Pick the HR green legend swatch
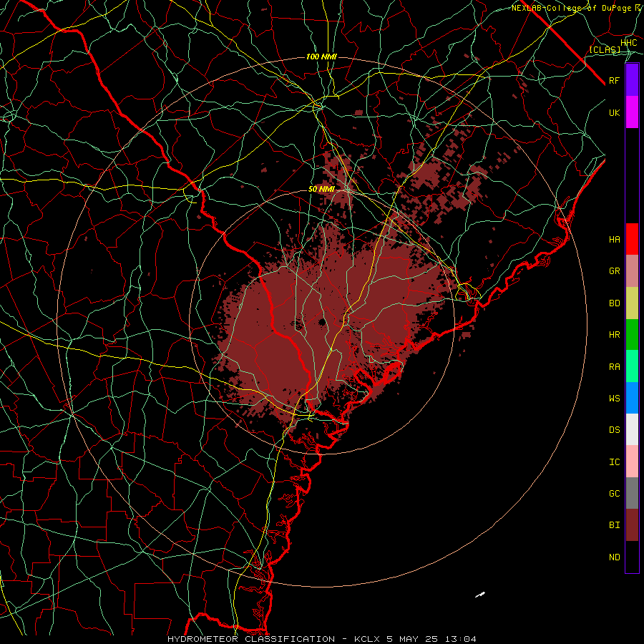Screen dimensions: 644x644 coord(632,335)
